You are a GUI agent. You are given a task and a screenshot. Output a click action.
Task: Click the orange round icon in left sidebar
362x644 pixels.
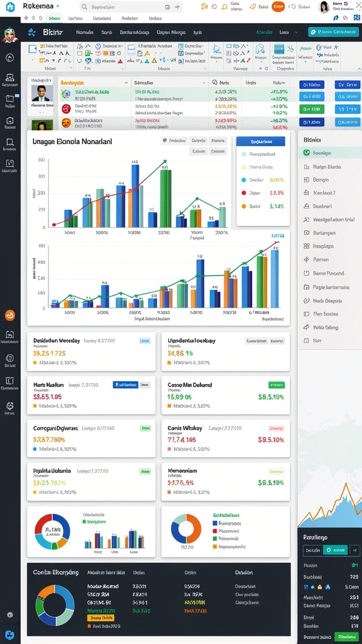pos(10,316)
